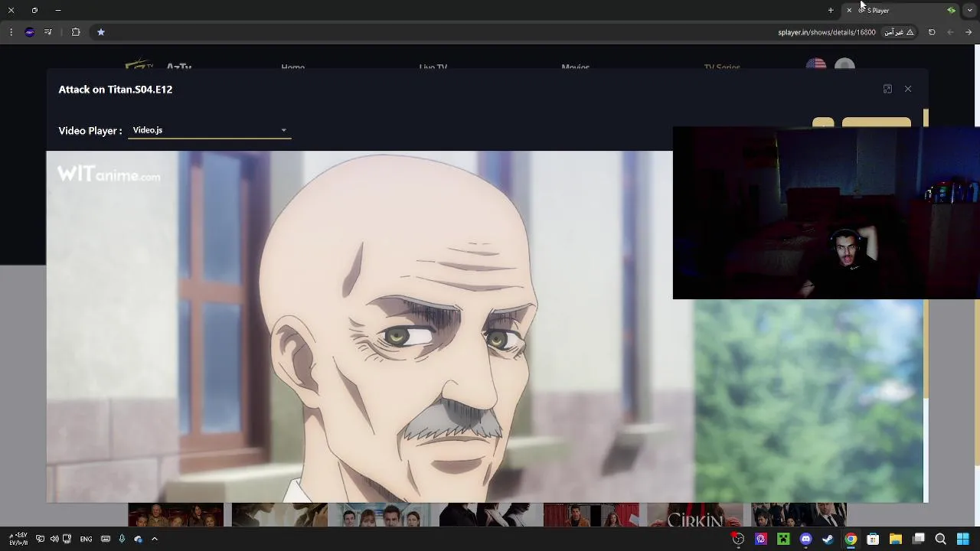980x551 pixels.
Task: Click the AzTv site logo
Action: pyautogui.click(x=158, y=65)
